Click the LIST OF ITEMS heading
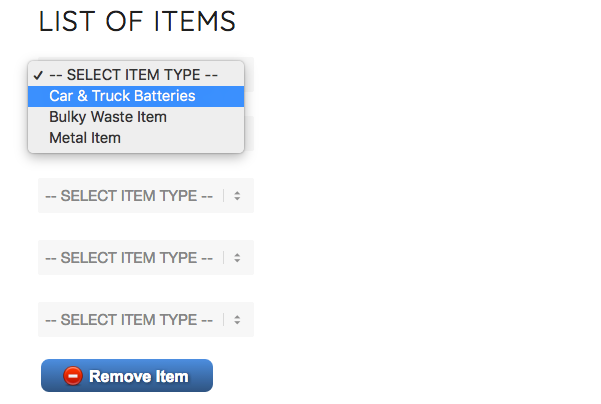The width and height of the screenshot is (601, 404). [137, 21]
